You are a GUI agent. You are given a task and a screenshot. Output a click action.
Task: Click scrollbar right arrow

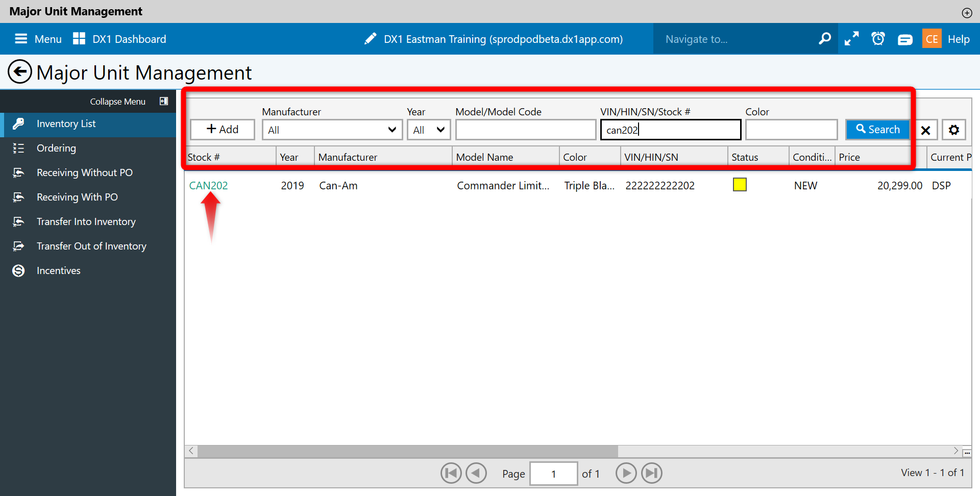pos(955,451)
